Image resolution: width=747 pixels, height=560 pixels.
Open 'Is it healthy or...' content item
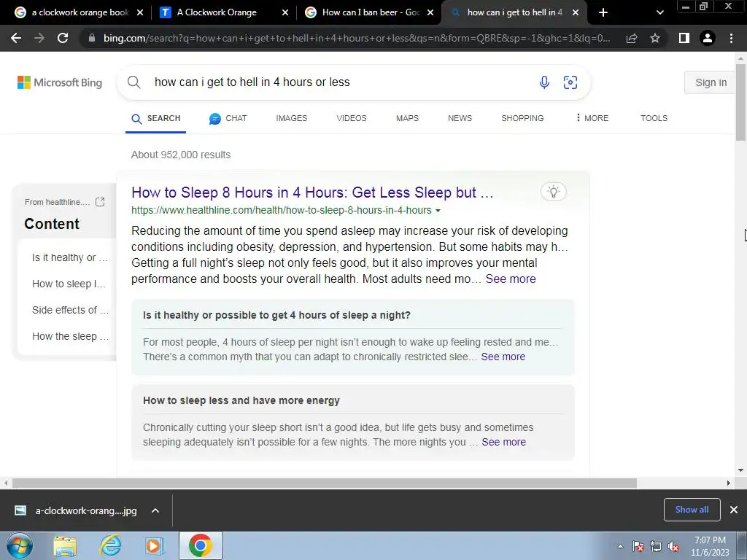click(x=70, y=257)
